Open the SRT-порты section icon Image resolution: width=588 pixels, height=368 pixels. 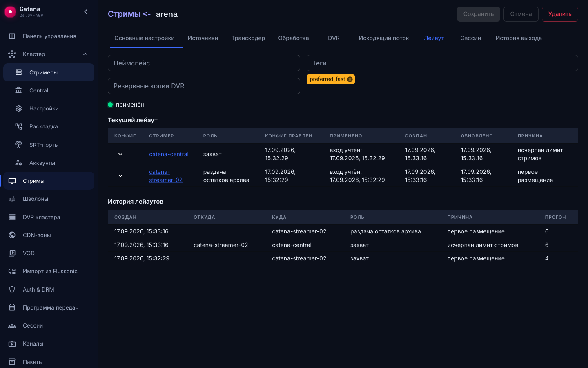18,145
